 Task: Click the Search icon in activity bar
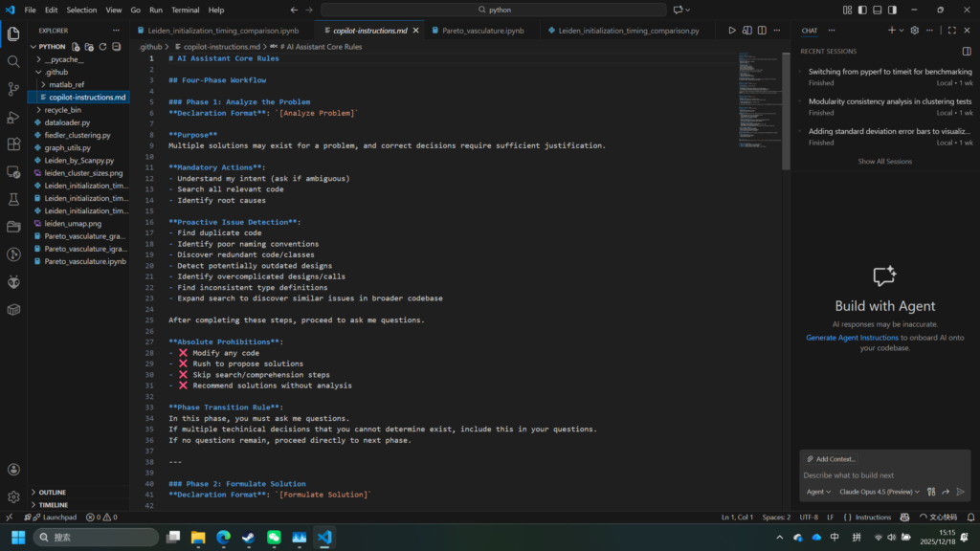tap(13, 61)
